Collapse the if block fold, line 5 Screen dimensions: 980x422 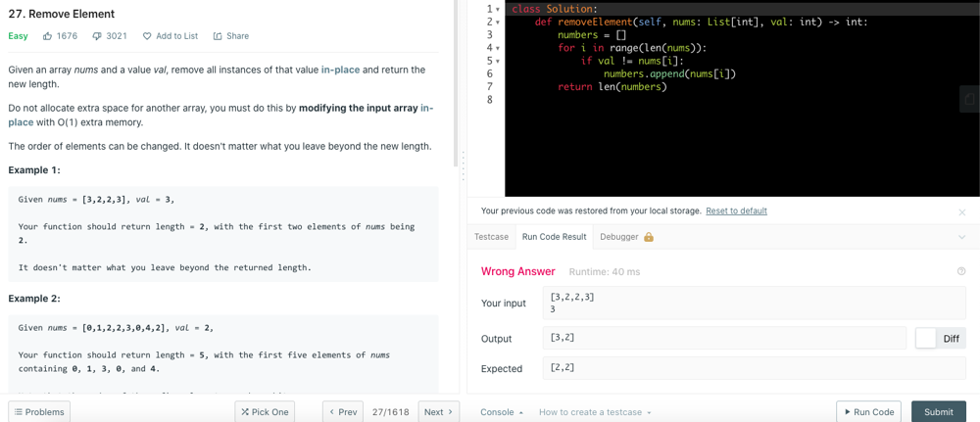tap(497, 61)
